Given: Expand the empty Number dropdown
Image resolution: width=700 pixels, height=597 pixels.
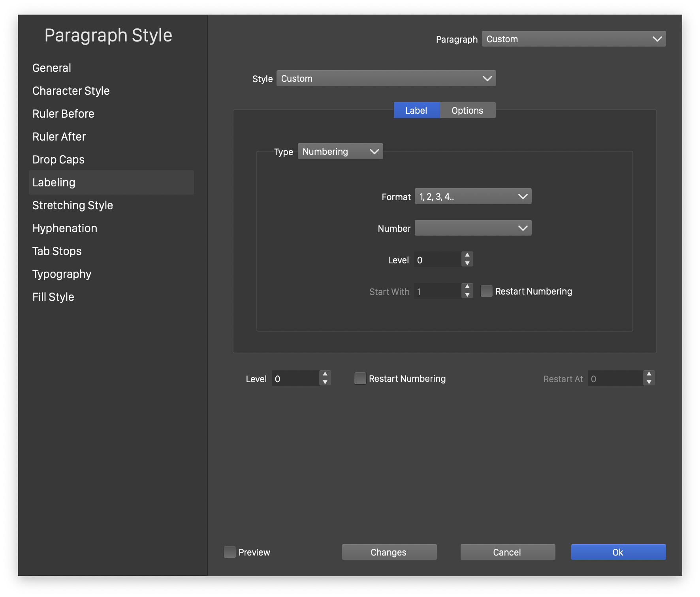Looking at the screenshot, I should 473,228.
